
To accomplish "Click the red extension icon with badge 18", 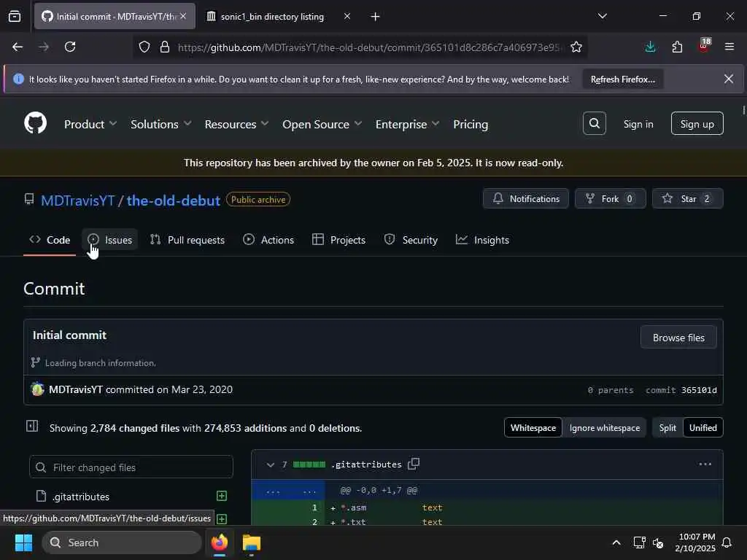I will point(704,46).
